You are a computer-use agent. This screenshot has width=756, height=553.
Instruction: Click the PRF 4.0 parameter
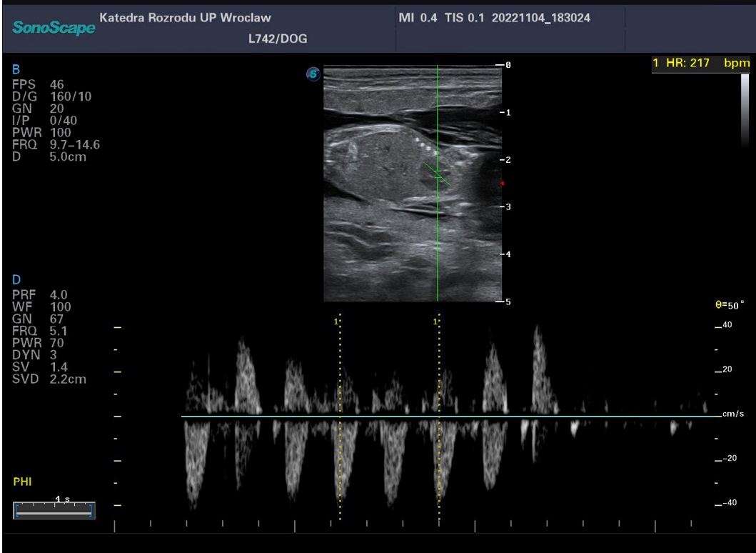coord(40,295)
